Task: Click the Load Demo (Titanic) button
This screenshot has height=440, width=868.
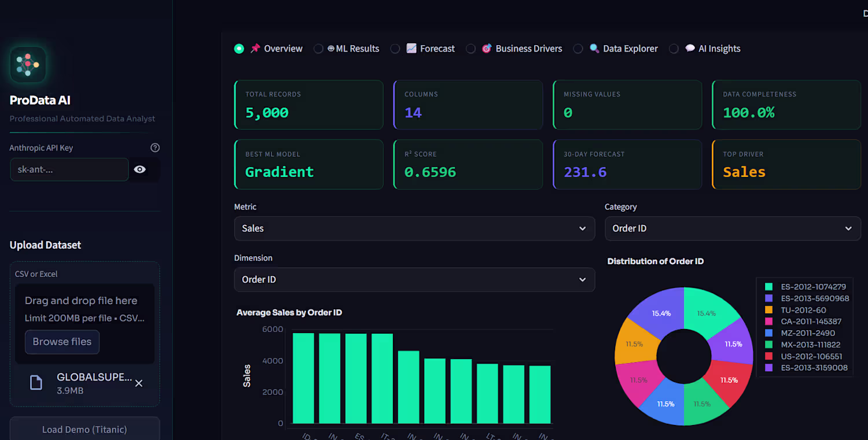Action: pyautogui.click(x=84, y=429)
